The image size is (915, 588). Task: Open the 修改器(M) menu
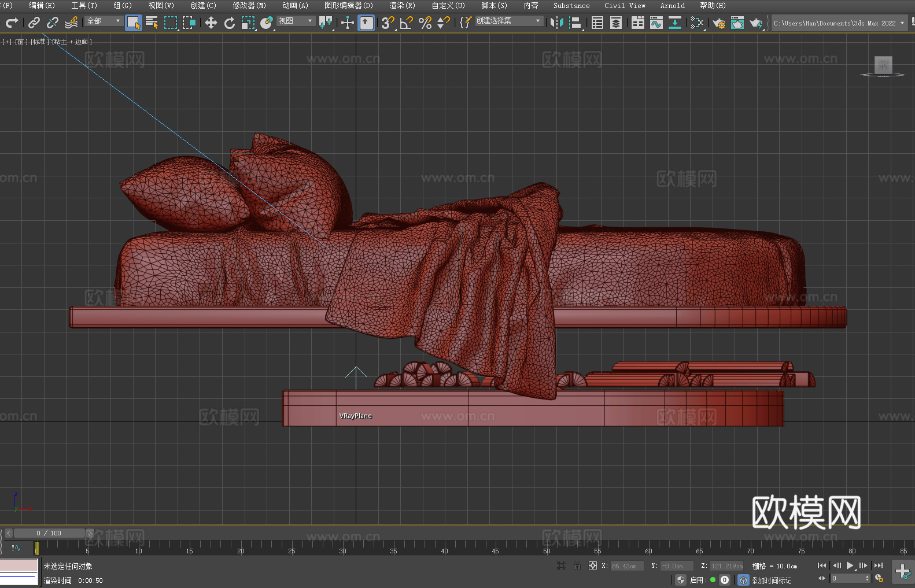pyautogui.click(x=249, y=5)
